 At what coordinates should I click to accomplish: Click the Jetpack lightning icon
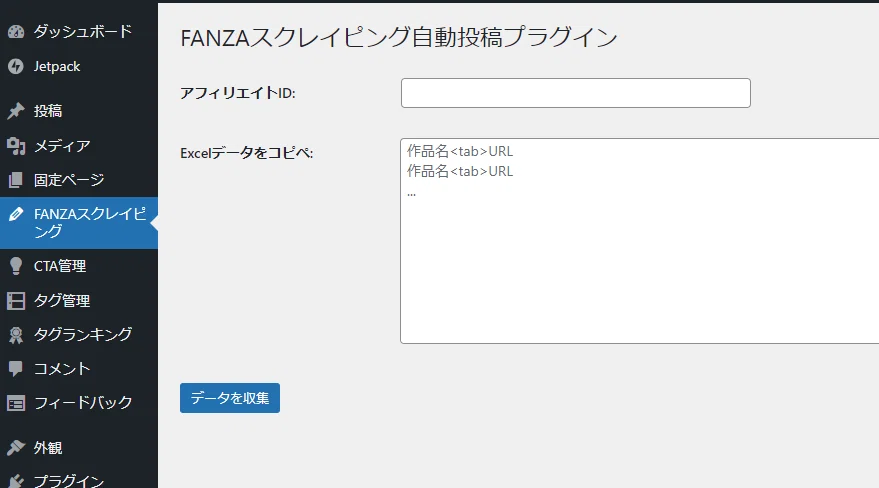pyautogui.click(x=16, y=66)
